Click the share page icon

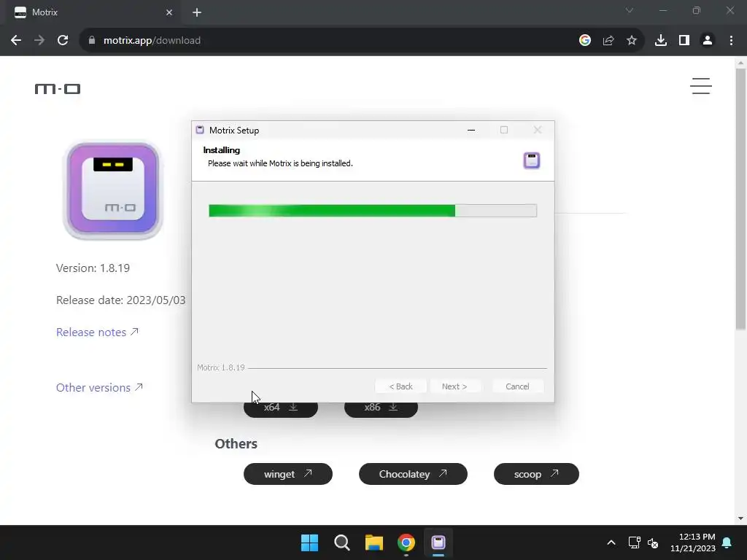(608, 41)
